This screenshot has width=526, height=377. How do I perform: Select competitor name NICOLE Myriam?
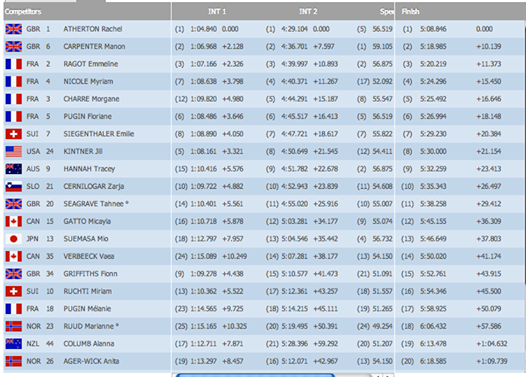point(88,82)
